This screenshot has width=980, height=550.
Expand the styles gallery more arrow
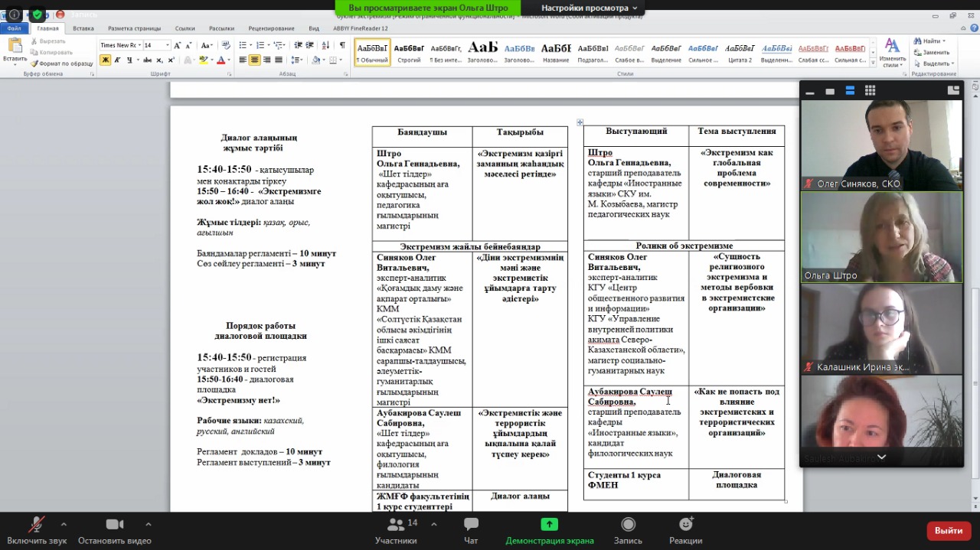[874, 61]
